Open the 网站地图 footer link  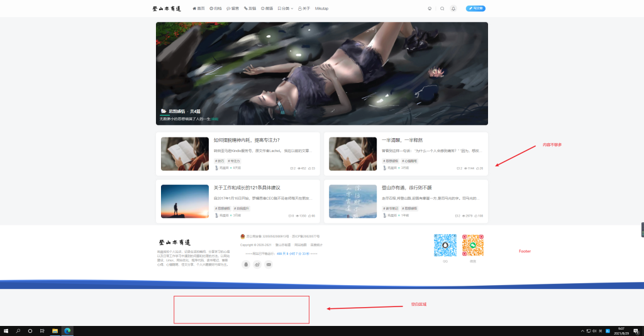click(301, 245)
